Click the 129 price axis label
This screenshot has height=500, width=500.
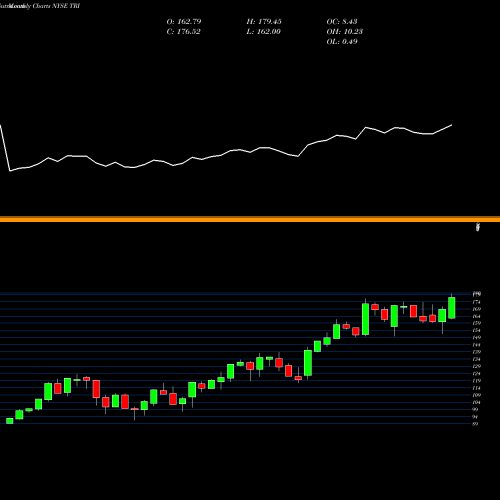tap(476, 366)
